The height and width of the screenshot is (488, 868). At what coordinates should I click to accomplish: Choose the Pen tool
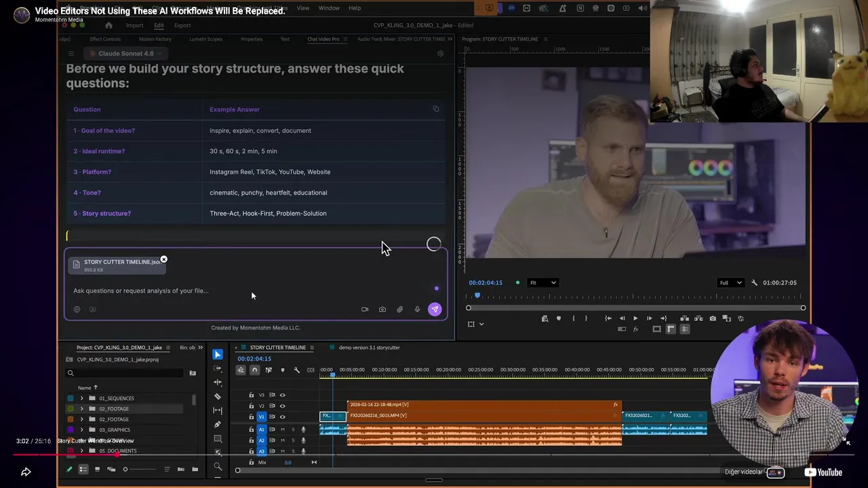(x=218, y=424)
